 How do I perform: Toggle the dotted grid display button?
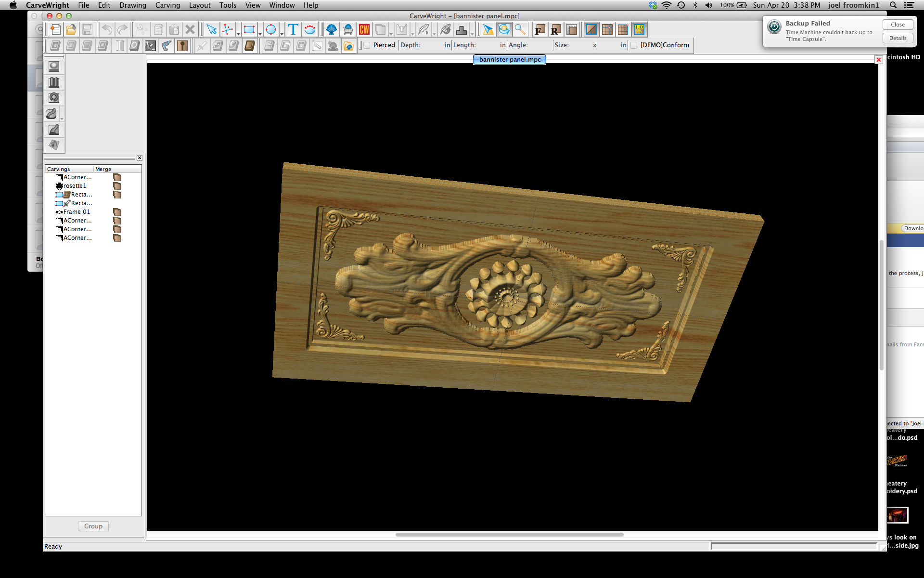623,29
